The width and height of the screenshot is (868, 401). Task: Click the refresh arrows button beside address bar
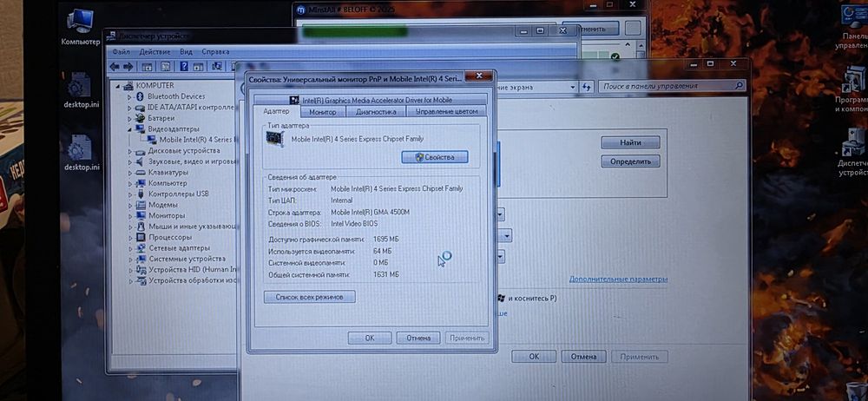point(586,87)
